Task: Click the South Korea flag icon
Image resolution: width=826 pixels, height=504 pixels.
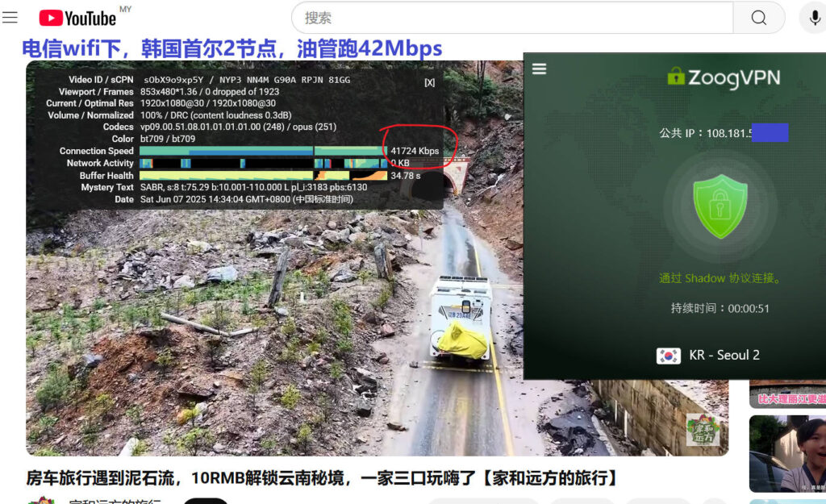Action: click(x=668, y=356)
